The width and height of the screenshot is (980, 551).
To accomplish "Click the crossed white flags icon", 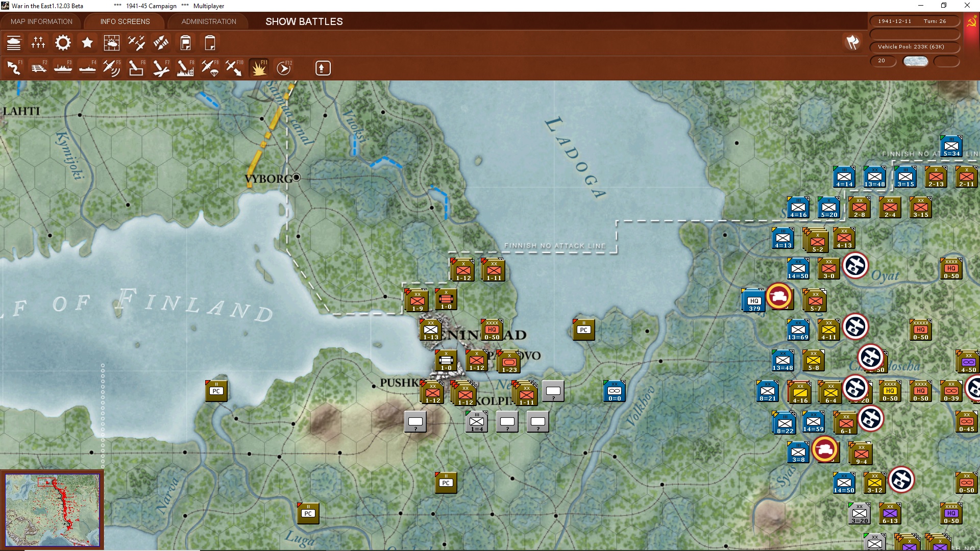I will [852, 42].
